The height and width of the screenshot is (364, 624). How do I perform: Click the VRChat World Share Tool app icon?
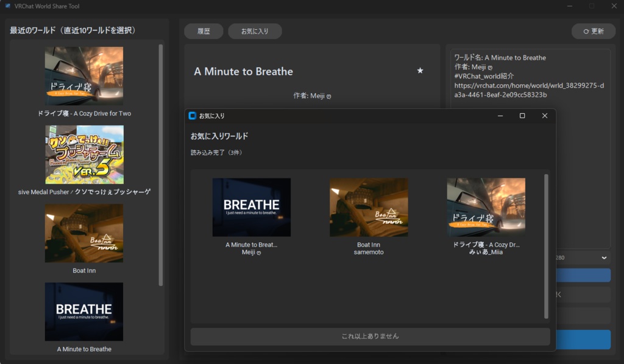[7, 6]
